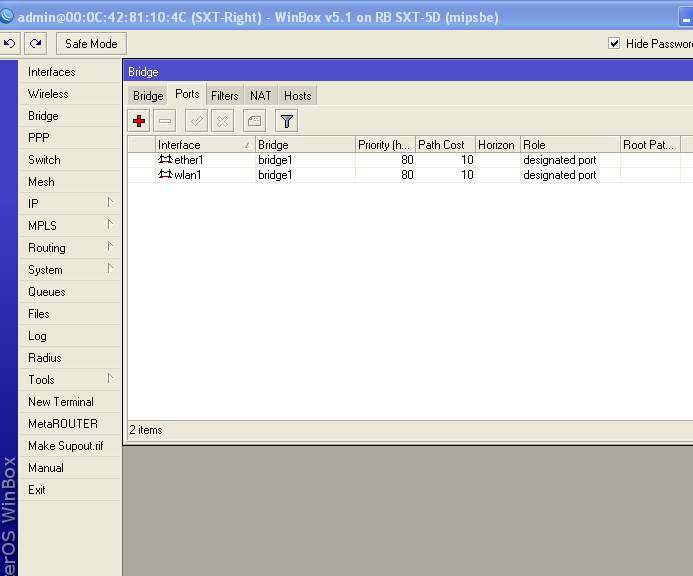
Task: Click bridge1 in the ether1 row
Action: pos(275,160)
